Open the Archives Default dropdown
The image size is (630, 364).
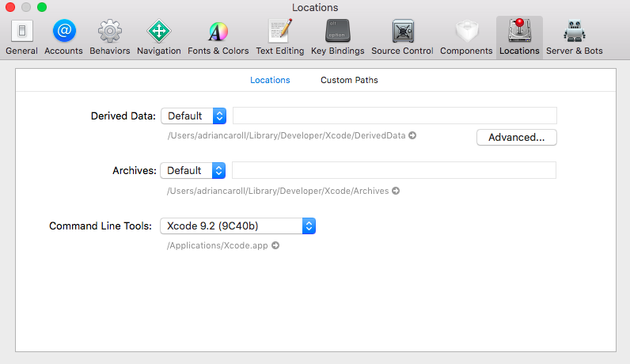(x=193, y=170)
